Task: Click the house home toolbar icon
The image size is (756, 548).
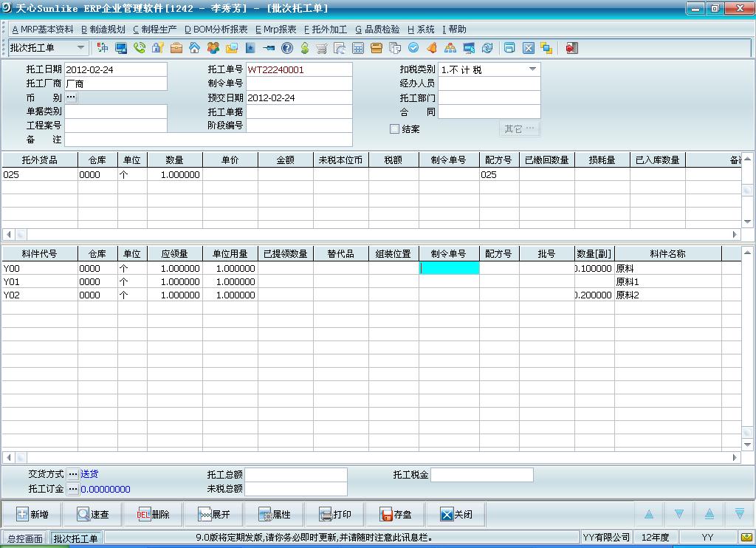Action: click(x=194, y=48)
